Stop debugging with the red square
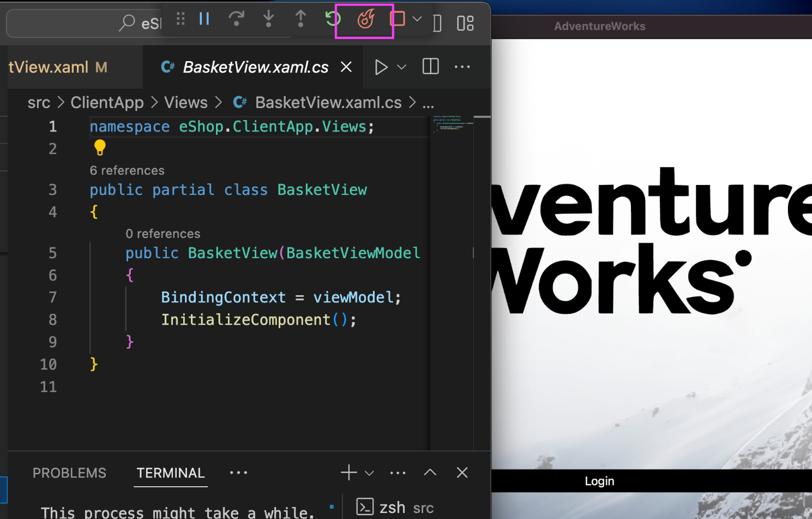The height and width of the screenshot is (519, 812). pyautogui.click(x=398, y=19)
